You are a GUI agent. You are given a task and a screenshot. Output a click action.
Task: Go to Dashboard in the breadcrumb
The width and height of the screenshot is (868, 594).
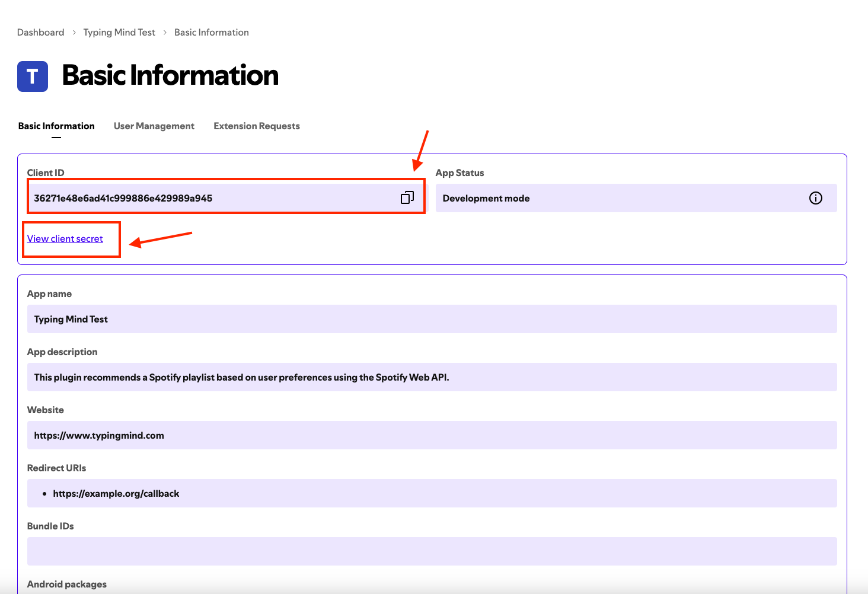(x=40, y=33)
